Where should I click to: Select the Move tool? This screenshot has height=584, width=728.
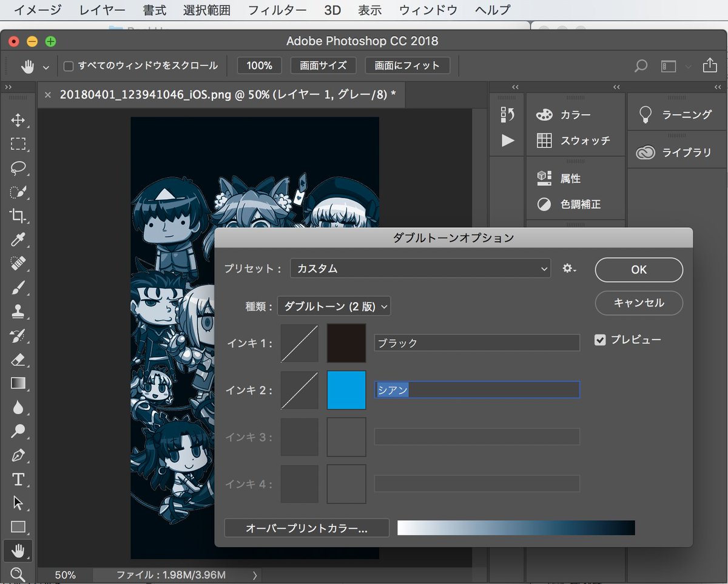pos(18,120)
